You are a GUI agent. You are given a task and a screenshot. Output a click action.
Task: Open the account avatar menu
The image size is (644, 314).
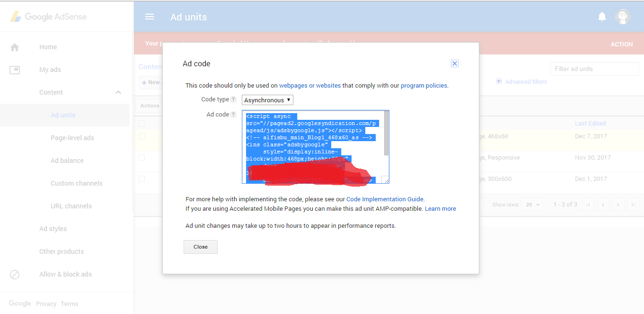click(x=623, y=17)
